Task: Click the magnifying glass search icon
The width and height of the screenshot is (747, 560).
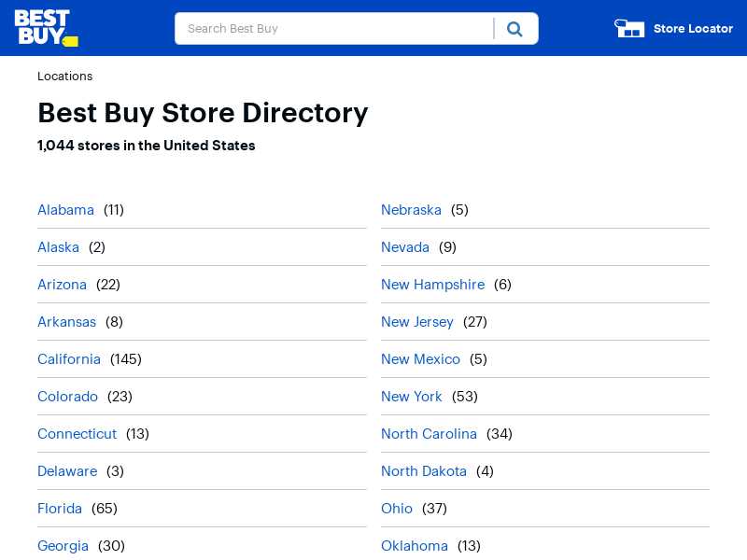Action: [514, 29]
